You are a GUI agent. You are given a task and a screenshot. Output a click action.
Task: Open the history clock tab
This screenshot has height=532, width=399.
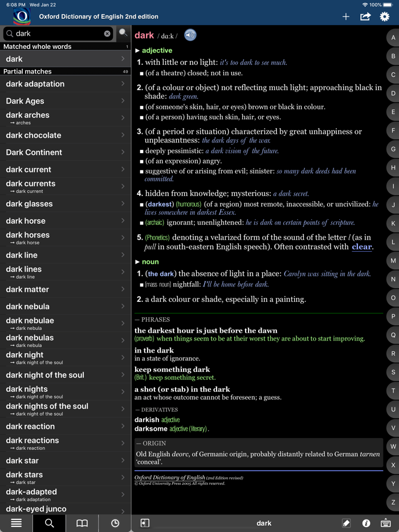[115, 523]
